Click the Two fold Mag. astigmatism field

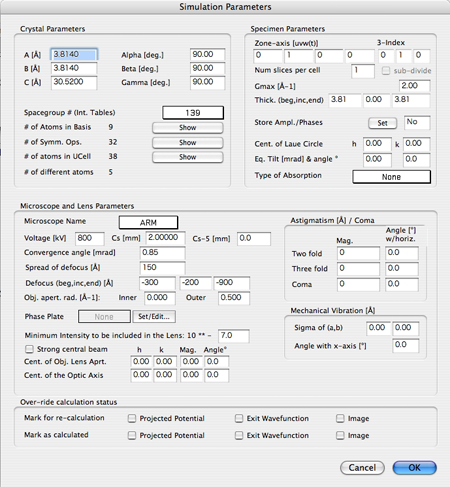tap(358, 253)
